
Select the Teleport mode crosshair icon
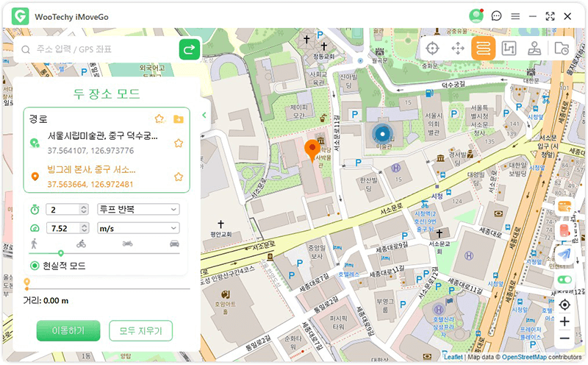click(x=432, y=49)
